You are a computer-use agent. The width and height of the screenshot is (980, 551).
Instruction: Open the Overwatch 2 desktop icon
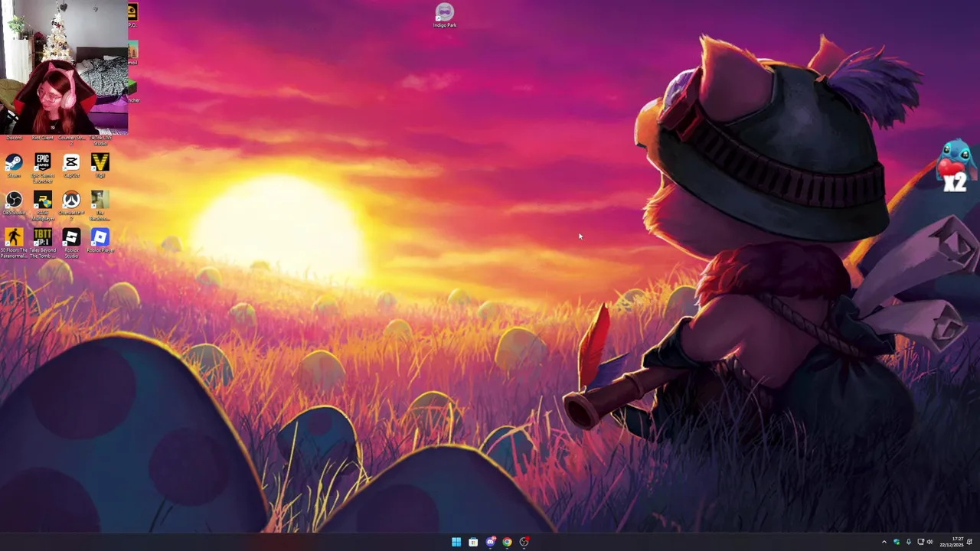(71, 206)
